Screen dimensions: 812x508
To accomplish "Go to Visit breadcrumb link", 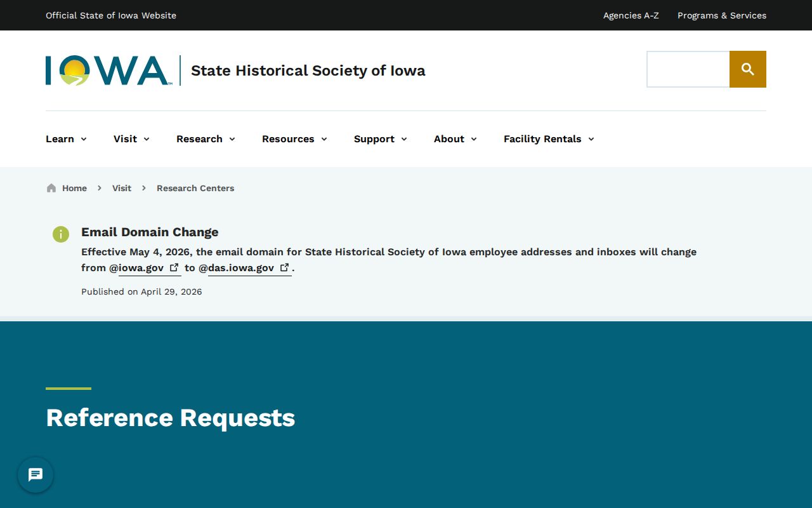I will click(x=122, y=188).
